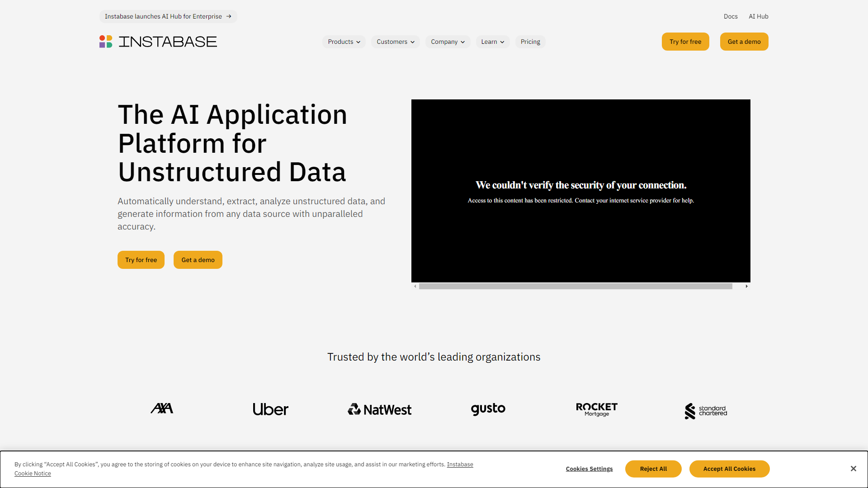The width and height of the screenshot is (868, 488).
Task: Click the NatWest logo
Action: coord(380,409)
